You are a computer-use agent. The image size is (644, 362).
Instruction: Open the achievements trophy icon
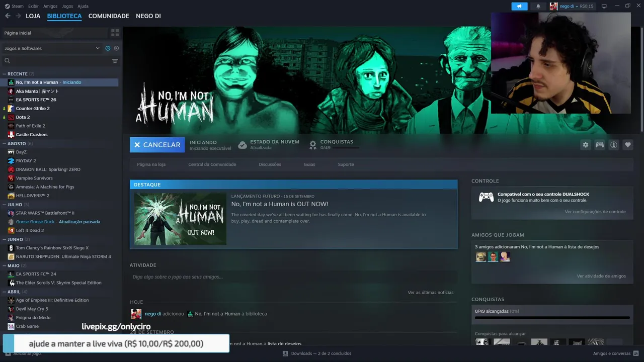click(313, 145)
